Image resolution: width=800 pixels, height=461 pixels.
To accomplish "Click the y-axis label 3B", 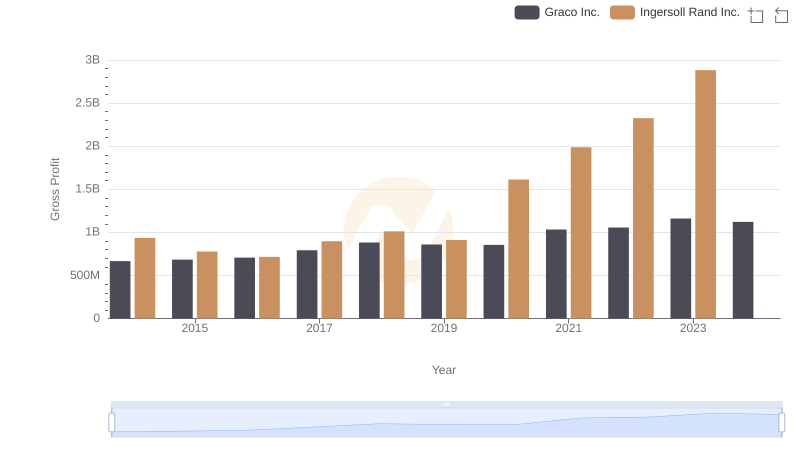I will pyautogui.click(x=92, y=60).
